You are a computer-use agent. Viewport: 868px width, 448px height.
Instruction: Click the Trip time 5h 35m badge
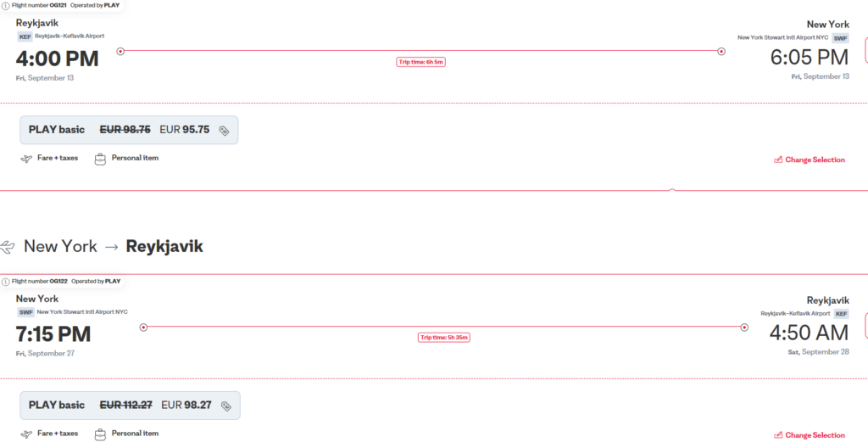pyautogui.click(x=444, y=337)
